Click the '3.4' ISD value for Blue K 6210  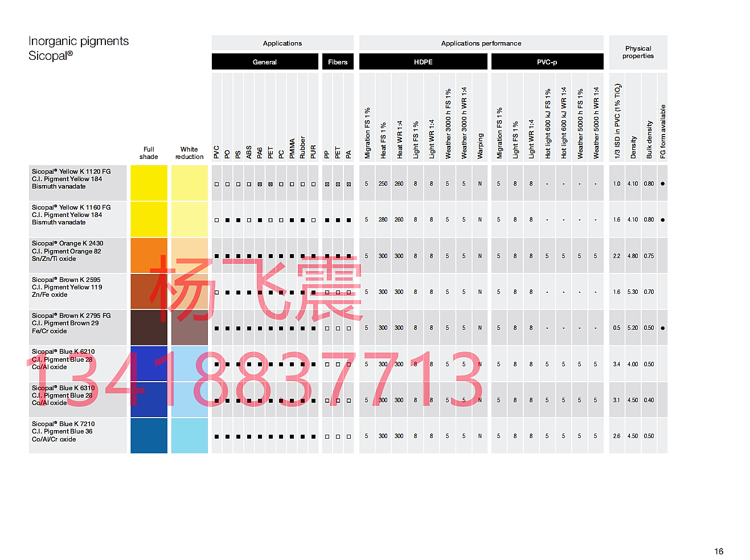[617, 364]
